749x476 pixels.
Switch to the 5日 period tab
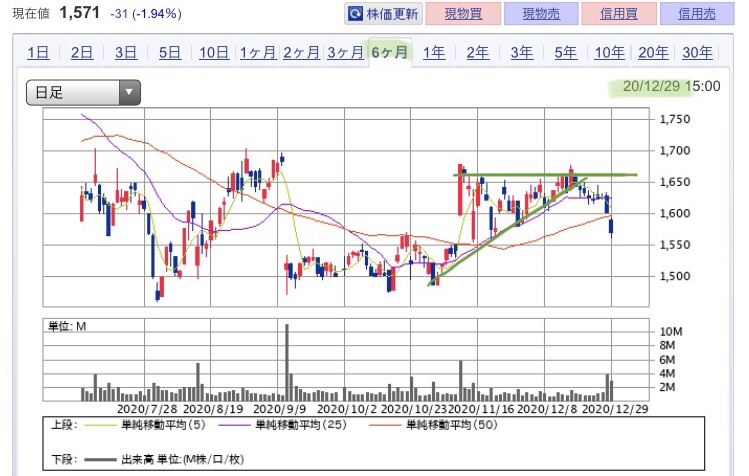170,52
